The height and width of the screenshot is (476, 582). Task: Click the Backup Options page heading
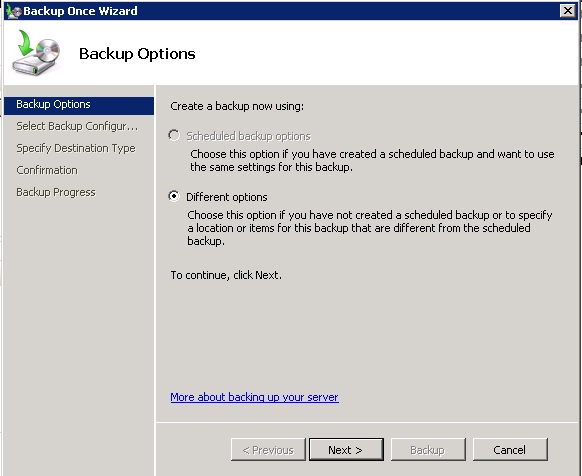[137, 54]
